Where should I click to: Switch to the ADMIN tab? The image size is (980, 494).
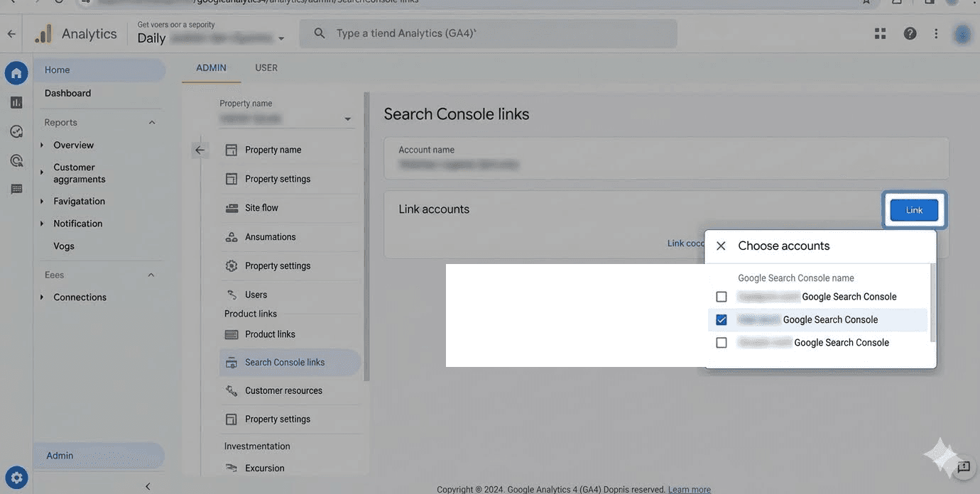[211, 68]
